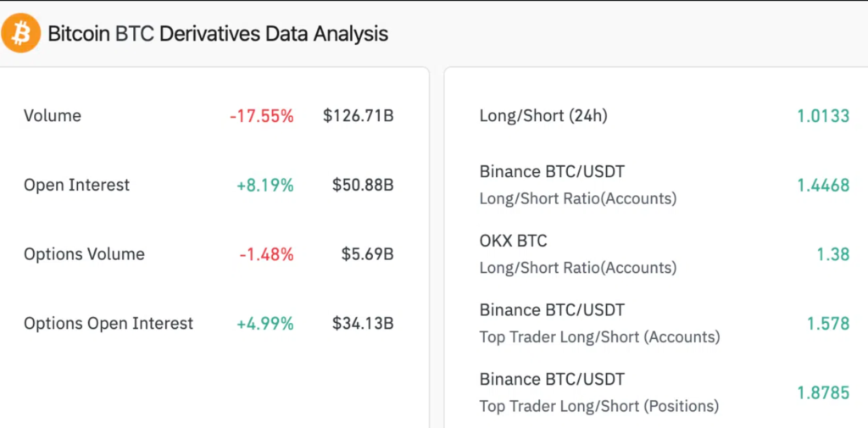Screen dimensions: 868x428
Task: Click the 1.578 Top Trader accounts ratio
Action: click(827, 323)
